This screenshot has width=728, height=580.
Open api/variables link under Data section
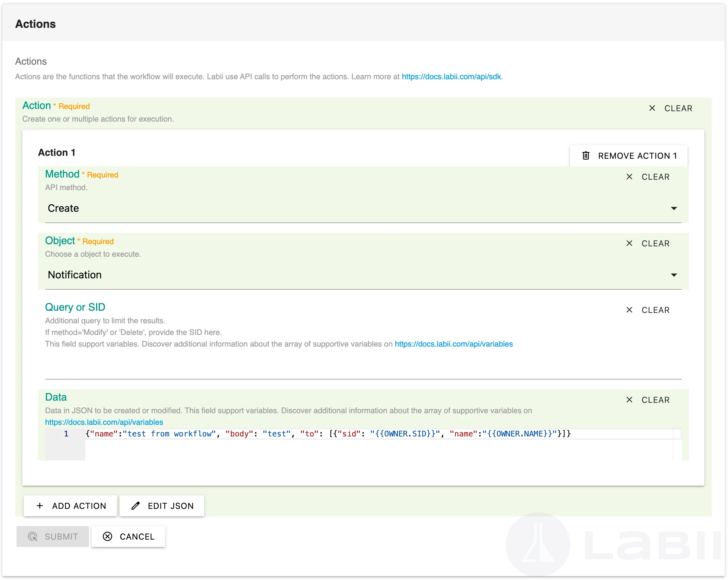(104, 422)
